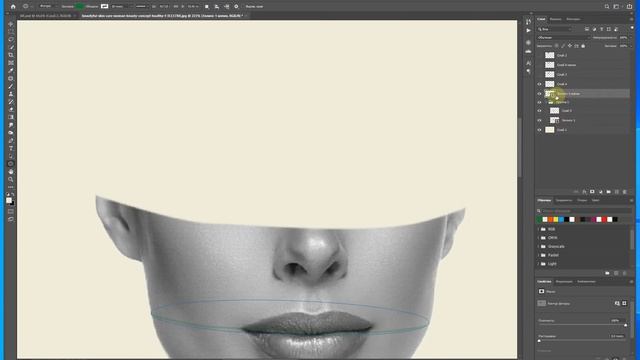Toggle eye of Слой 3 inside the group

[x=539, y=111]
